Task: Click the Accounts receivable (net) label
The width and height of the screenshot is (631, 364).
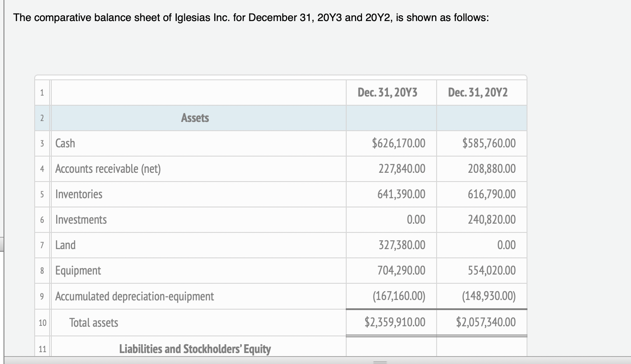Action: click(x=108, y=168)
